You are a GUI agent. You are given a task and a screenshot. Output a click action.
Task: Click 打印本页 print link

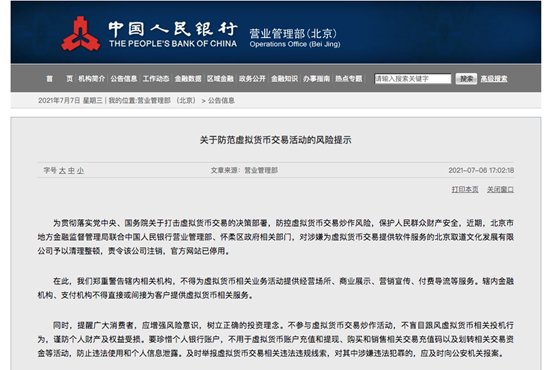pyautogui.click(x=465, y=189)
